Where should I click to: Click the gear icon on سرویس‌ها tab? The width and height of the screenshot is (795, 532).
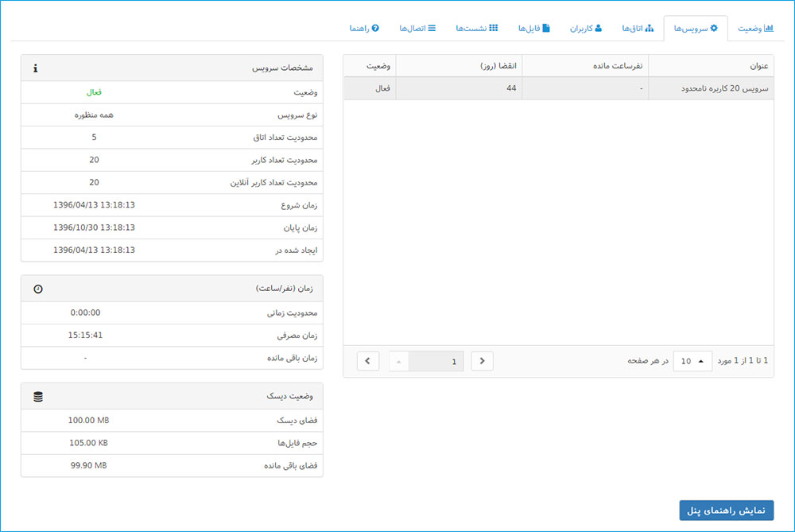pos(714,28)
